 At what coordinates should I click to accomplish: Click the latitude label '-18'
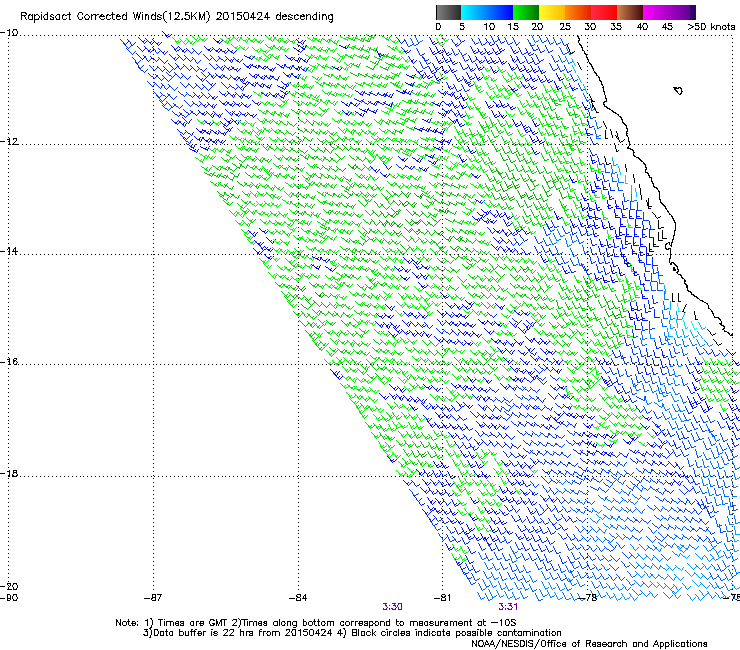[x=9, y=473]
